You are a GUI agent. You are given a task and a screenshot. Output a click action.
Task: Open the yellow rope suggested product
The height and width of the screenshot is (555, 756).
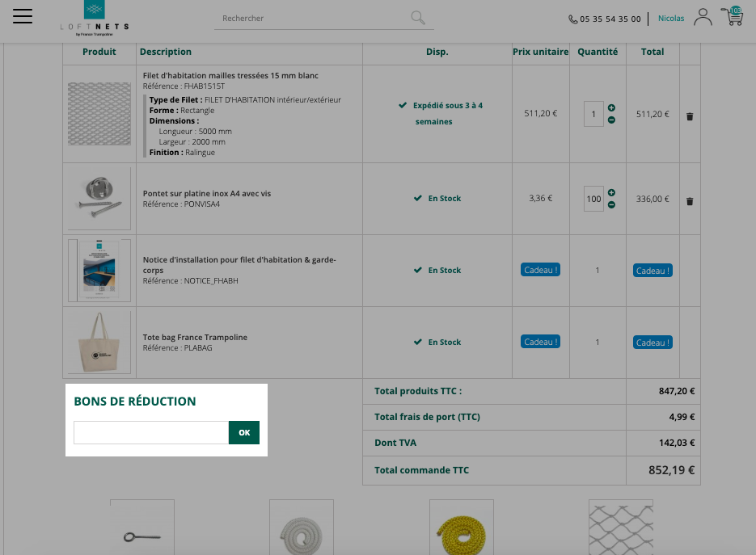462,528
